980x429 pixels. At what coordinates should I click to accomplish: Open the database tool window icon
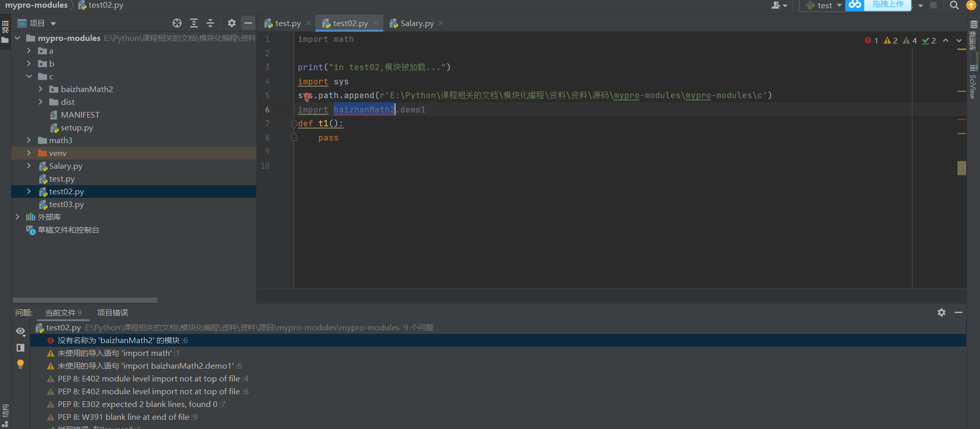pos(973,25)
